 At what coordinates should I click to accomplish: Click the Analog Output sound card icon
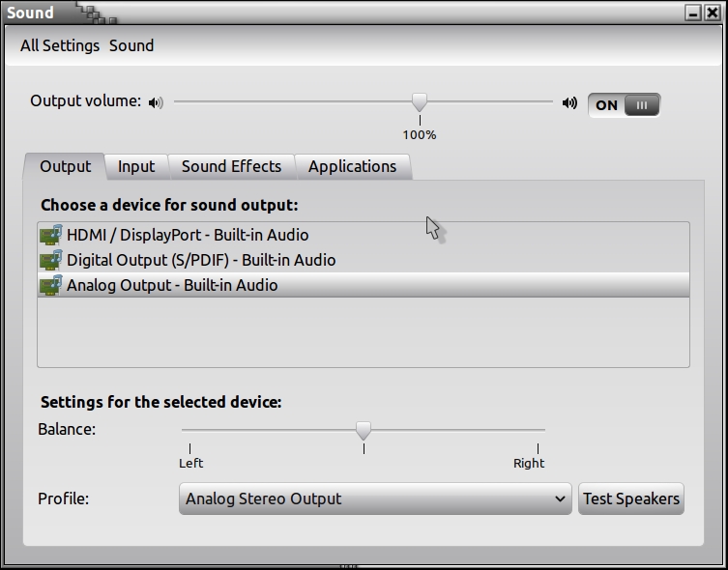[50, 285]
